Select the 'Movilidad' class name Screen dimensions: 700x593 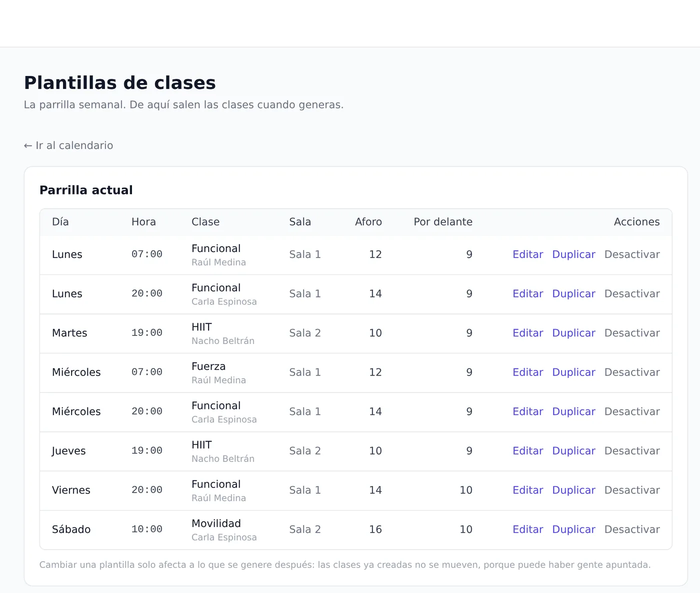pyautogui.click(x=216, y=523)
